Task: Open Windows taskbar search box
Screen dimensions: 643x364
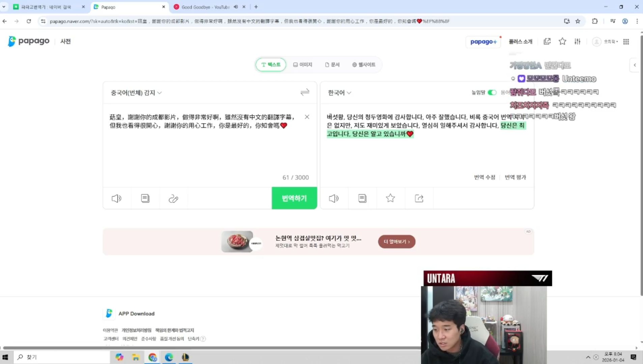Action: pos(62,357)
